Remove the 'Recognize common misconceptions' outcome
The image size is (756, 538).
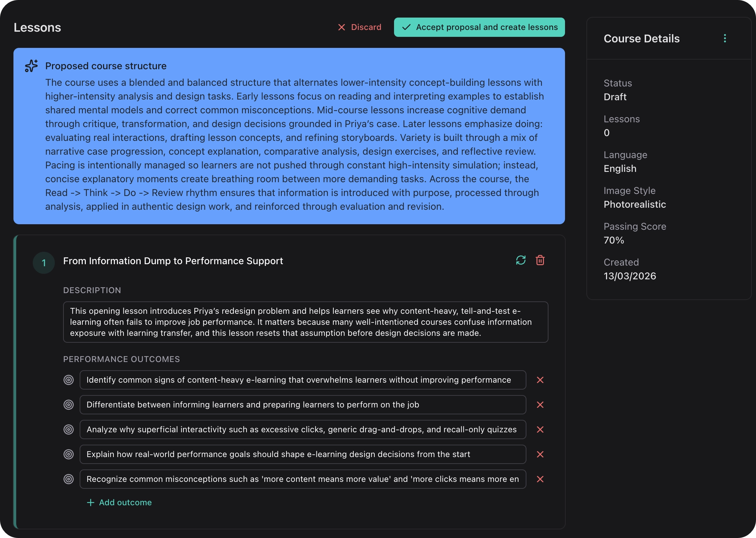(540, 479)
